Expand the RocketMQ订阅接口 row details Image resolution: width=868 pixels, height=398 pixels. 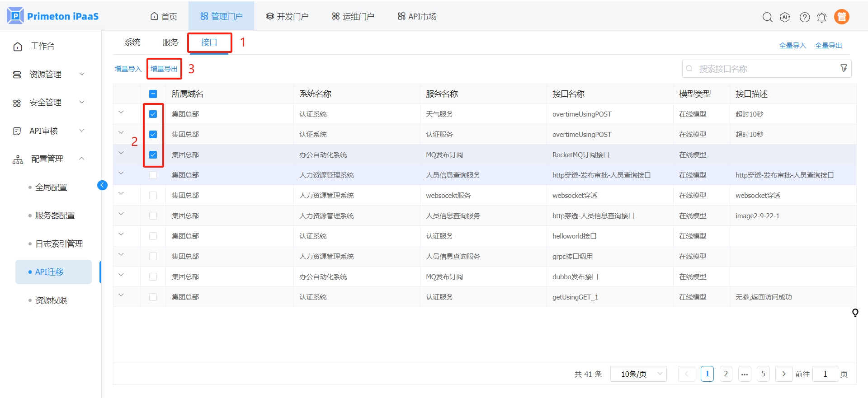click(121, 153)
